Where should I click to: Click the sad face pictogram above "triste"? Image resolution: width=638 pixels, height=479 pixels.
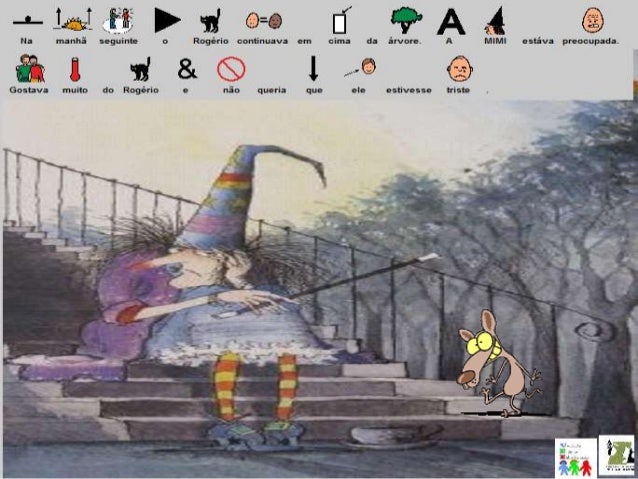tap(459, 69)
